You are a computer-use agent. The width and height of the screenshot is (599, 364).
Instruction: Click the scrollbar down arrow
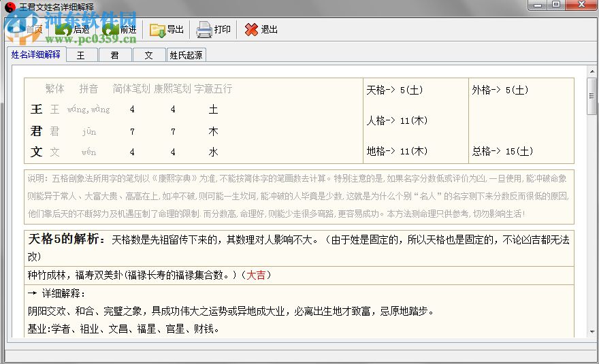(592, 331)
